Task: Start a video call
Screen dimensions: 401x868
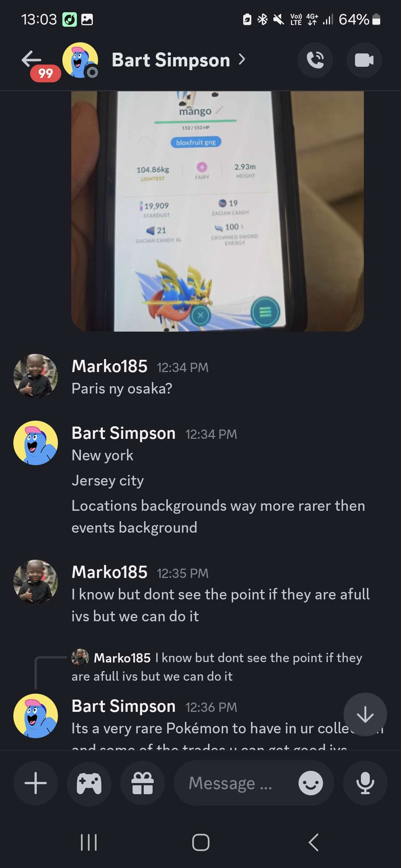Action: (x=364, y=60)
